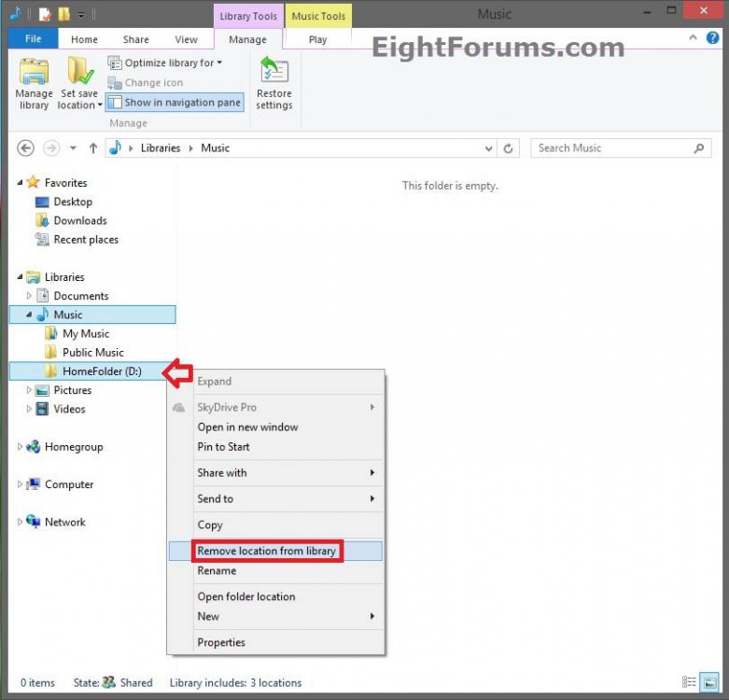Expand the Documents library node
729x700 pixels.
tap(29, 296)
